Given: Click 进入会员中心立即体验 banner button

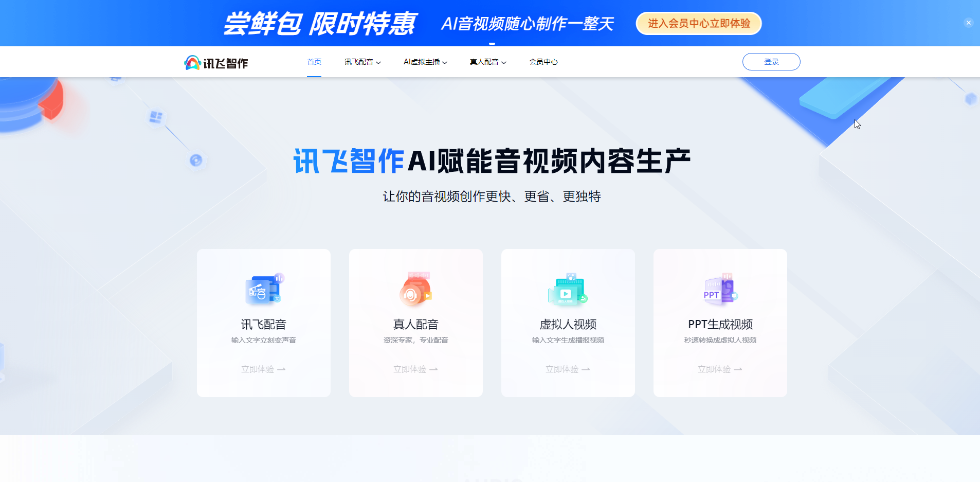Looking at the screenshot, I should click(x=699, y=23).
